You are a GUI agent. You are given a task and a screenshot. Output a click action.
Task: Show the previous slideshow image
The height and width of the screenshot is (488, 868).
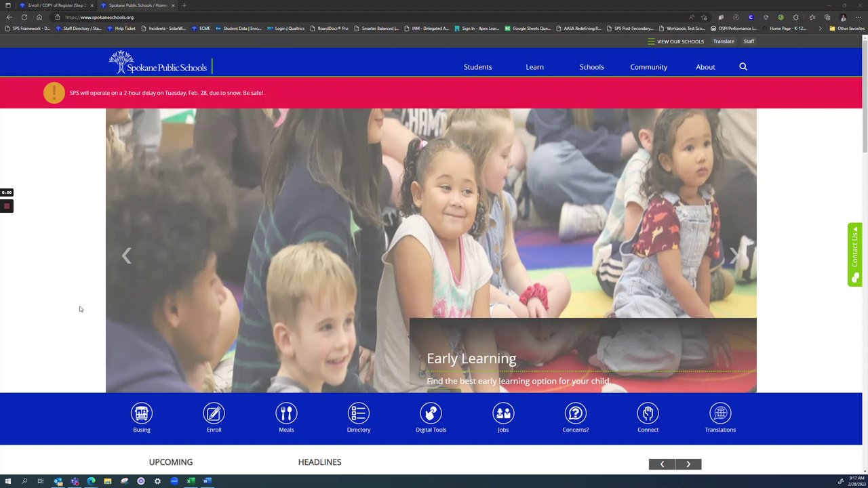point(126,256)
